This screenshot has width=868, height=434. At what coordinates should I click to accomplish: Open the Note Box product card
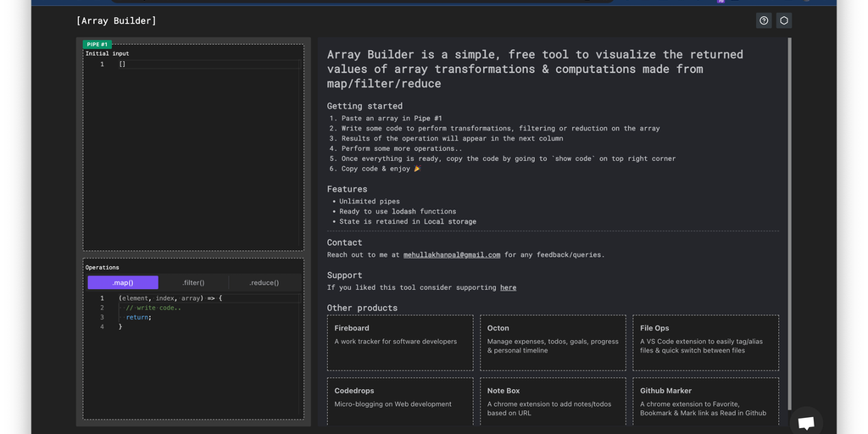pos(553,401)
